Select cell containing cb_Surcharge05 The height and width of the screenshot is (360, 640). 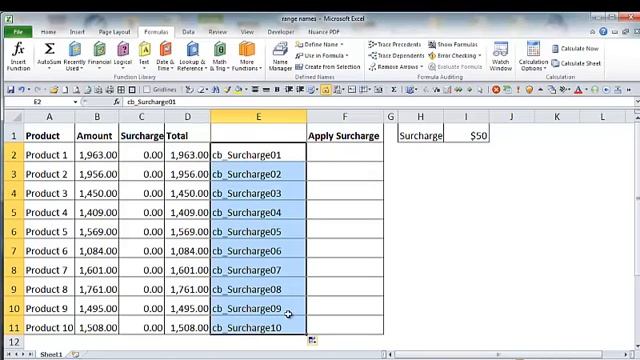point(259,231)
